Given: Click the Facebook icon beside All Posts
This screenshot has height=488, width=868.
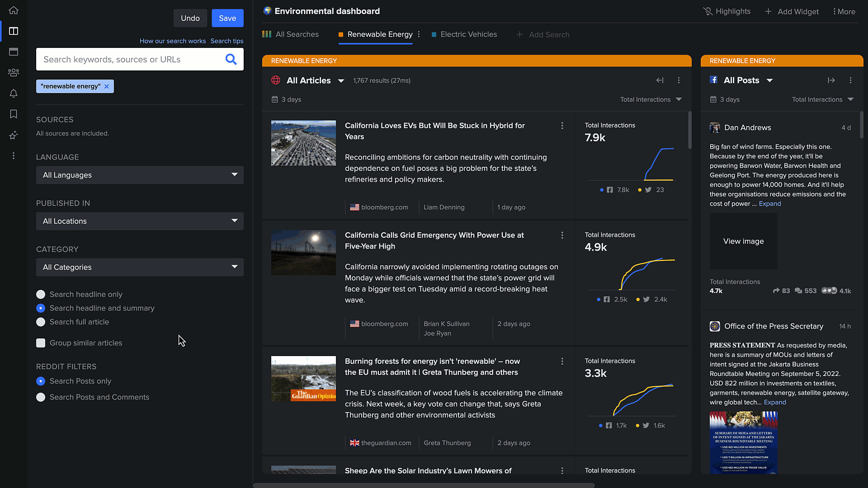Looking at the screenshot, I should pyautogui.click(x=714, y=80).
